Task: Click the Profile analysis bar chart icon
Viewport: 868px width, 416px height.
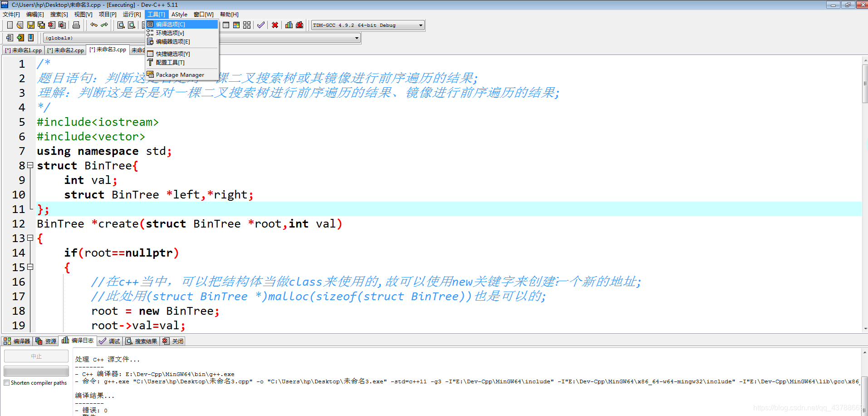Action: pos(289,25)
